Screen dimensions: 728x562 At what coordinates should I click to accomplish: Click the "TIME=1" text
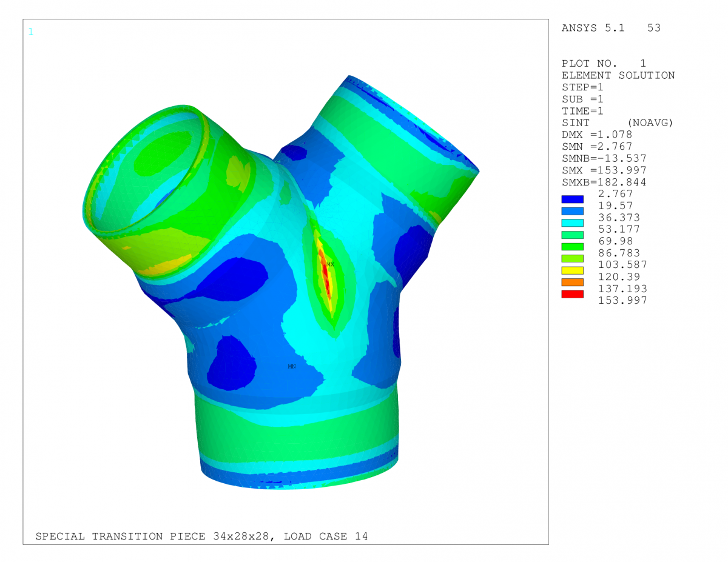click(583, 111)
